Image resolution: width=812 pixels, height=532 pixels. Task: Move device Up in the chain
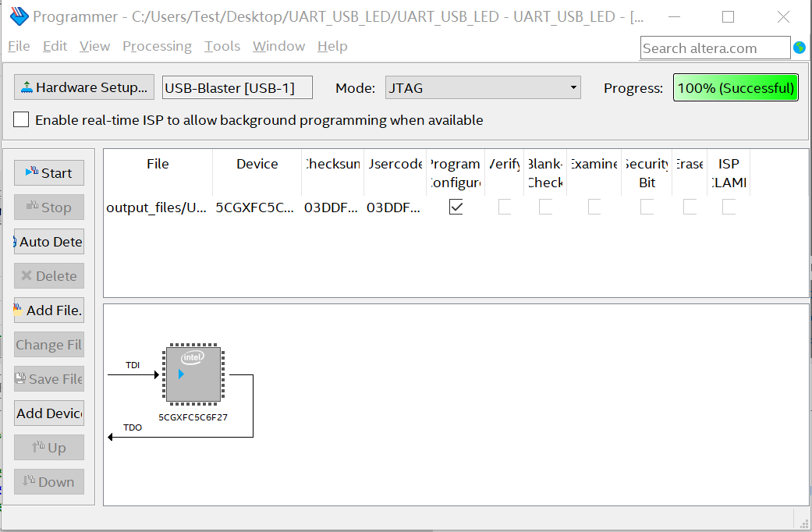point(49,447)
